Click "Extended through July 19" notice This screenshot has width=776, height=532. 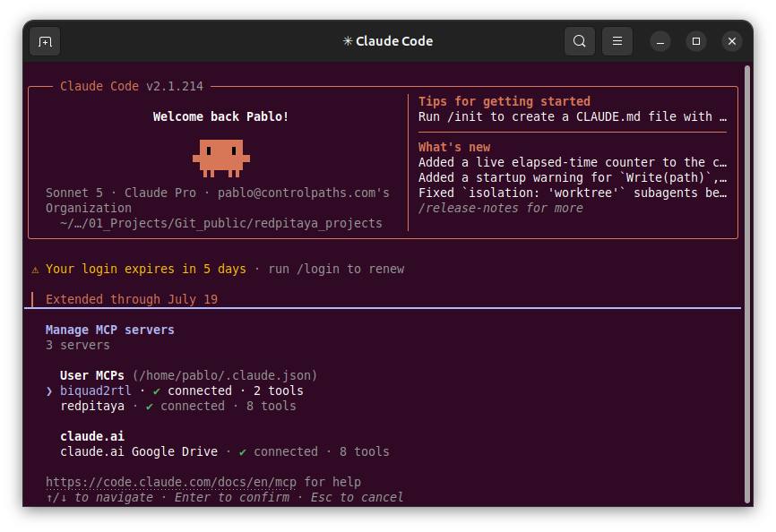click(x=132, y=299)
